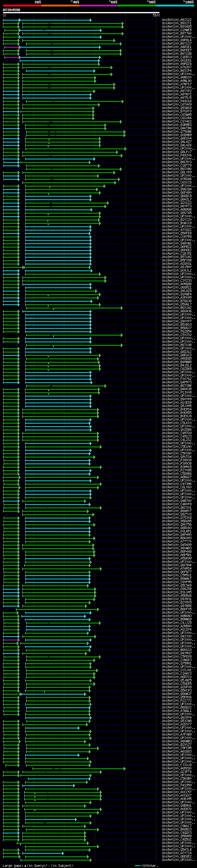Click the =100char. scale legend
Image resolution: width=197 pixels, height=868 pixels.
coord(147,866)
